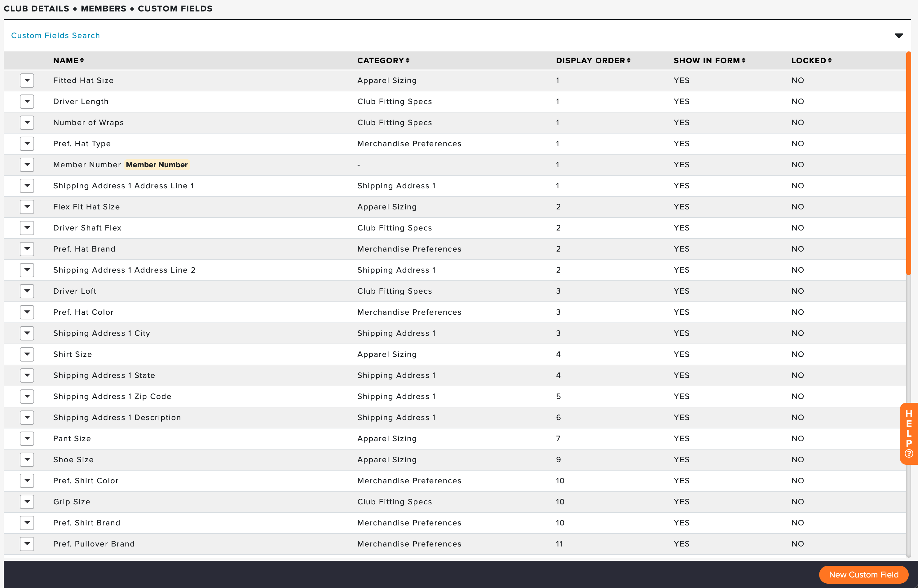Expand the Custom Fields Search panel arrow

click(898, 36)
